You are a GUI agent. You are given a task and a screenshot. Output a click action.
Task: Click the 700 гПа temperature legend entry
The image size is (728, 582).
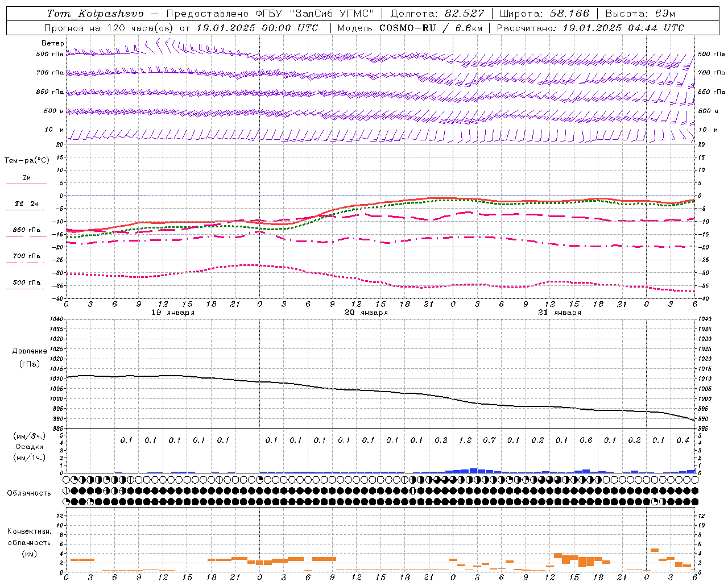pyautogui.click(x=27, y=256)
